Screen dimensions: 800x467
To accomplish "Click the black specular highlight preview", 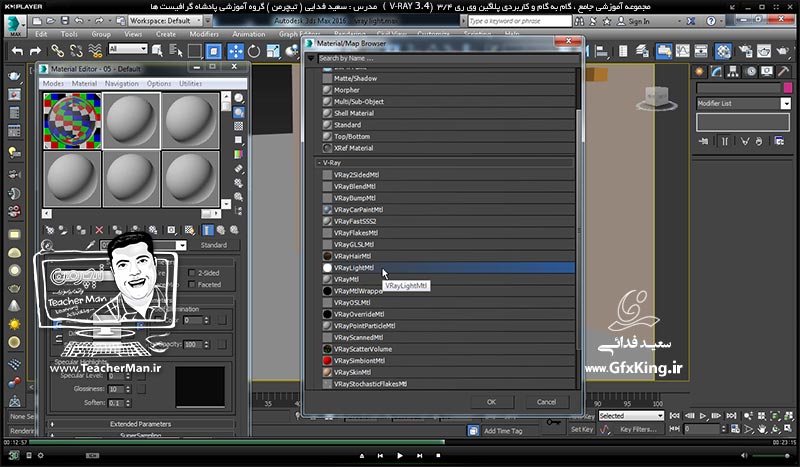I will point(200,386).
